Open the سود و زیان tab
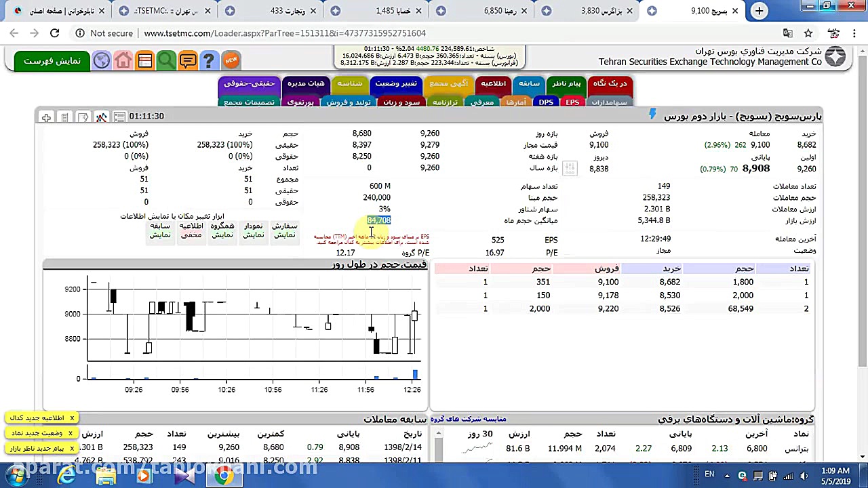The width and height of the screenshot is (868, 488). [401, 102]
